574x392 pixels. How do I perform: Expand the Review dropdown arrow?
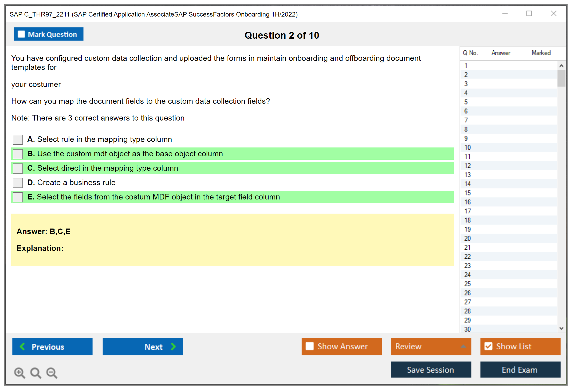[463, 346]
